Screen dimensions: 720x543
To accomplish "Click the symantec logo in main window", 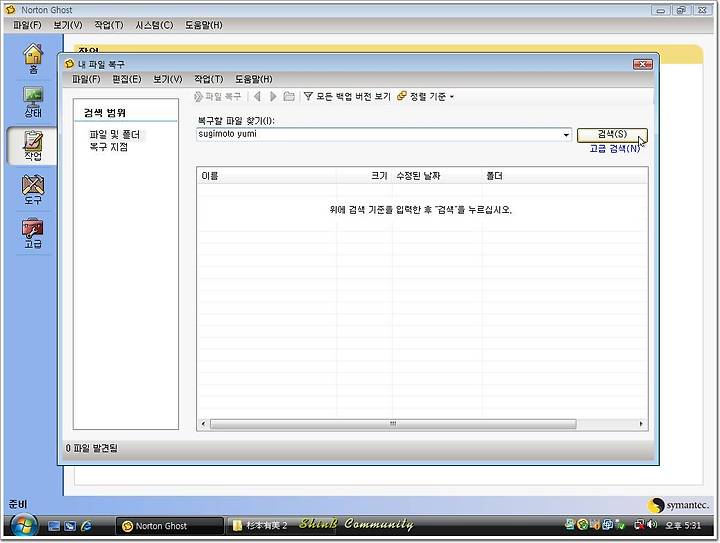I will click(x=678, y=505).
